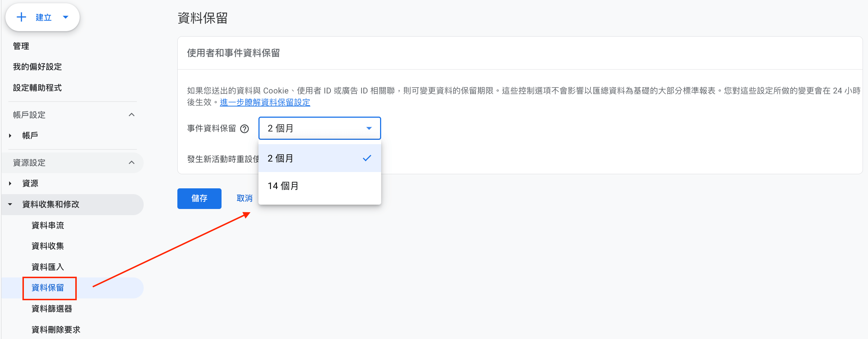Expand the 資源 tree arrow
Screen dimensions: 868x339
[10, 184]
